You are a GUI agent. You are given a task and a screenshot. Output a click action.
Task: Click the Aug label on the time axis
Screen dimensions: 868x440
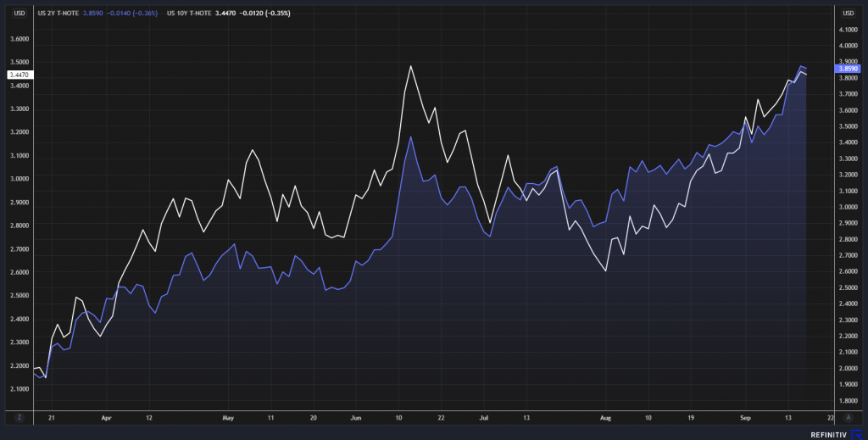[605, 418]
